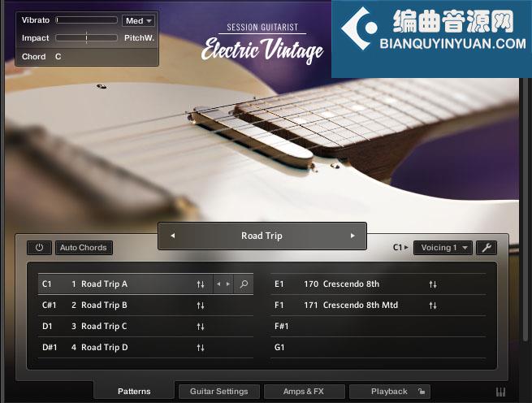Click up-down arrows icon for Road Trip A
Screen dimensions: 532x403
[201, 284]
